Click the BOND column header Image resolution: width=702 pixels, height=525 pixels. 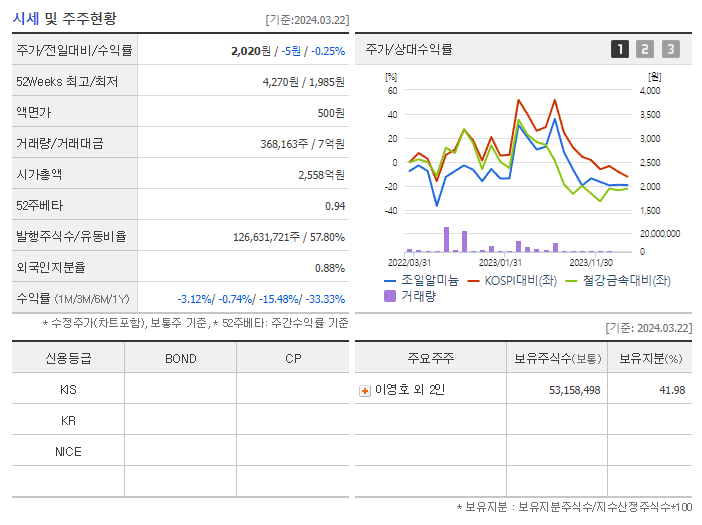pyautogui.click(x=180, y=359)
